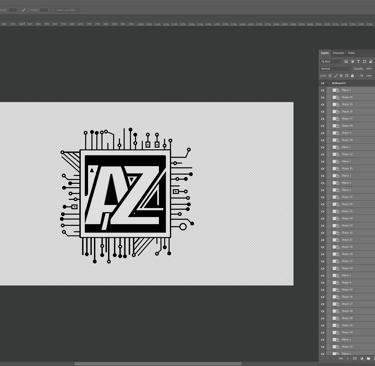Image resolution: width=375 pixels, height=366 pixels.
Task: Filter layers by pixel layers icon
Action: tap(346, 62)
